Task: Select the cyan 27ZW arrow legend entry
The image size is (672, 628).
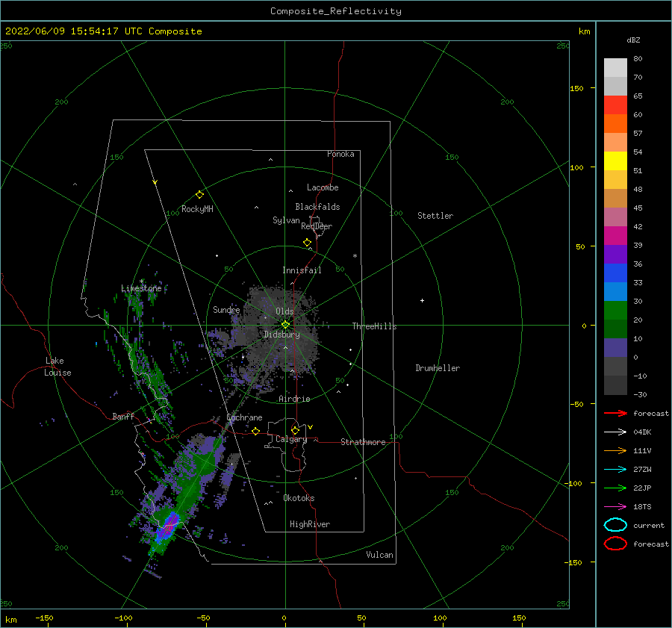Action: (615, 470)
